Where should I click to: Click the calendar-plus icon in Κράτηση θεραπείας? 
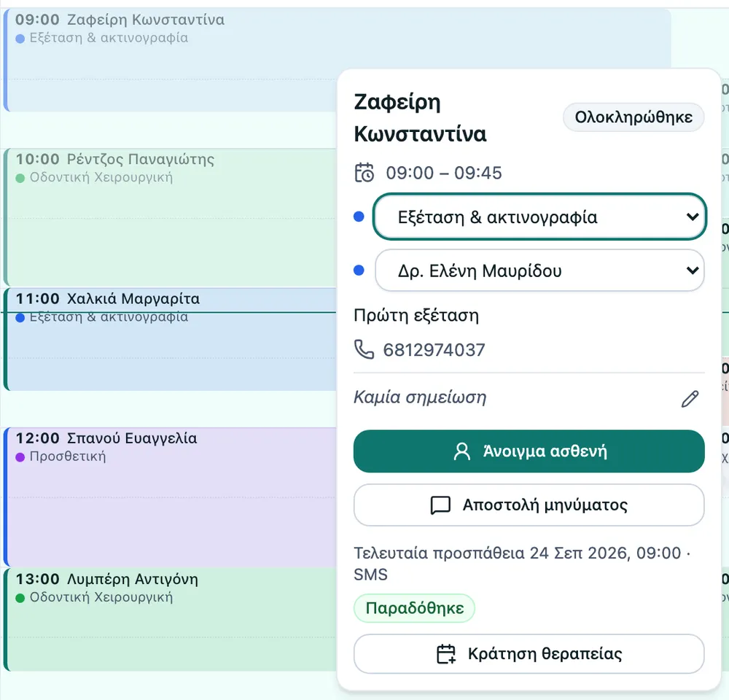pos(446,654)
